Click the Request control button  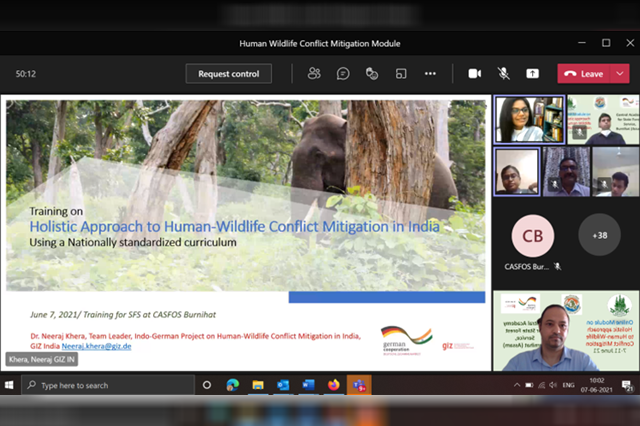[x=229, y=74]
